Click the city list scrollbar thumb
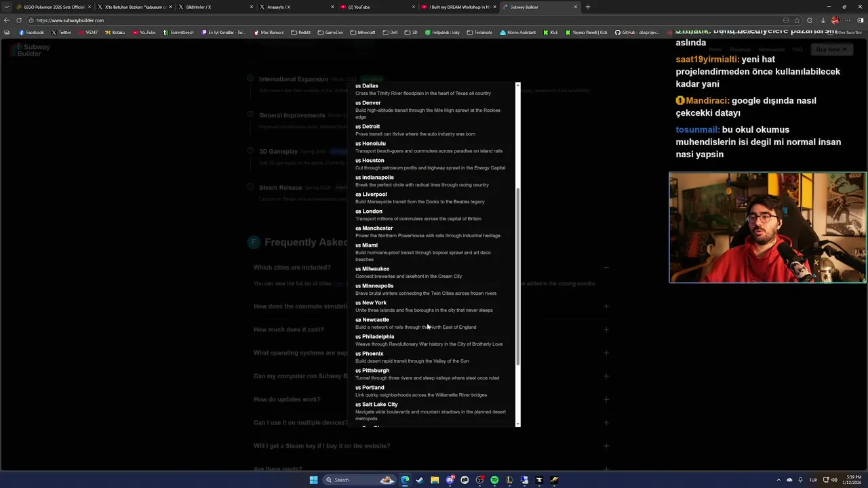 click(x=518, y=277)
